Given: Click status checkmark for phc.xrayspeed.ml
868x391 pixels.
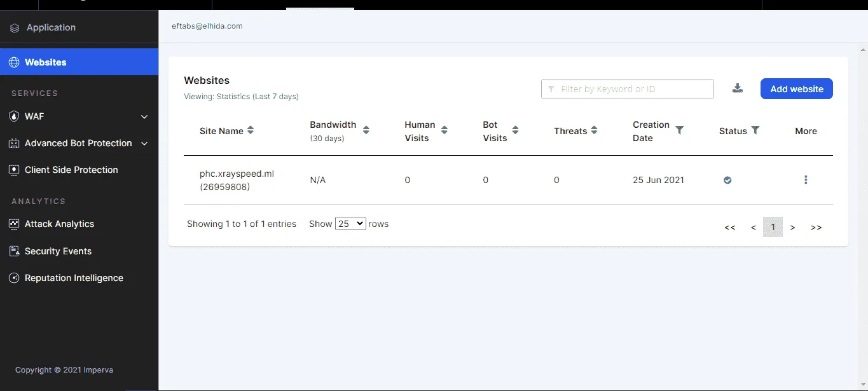Looking at the screenshot, I should [x=727, y=180].
